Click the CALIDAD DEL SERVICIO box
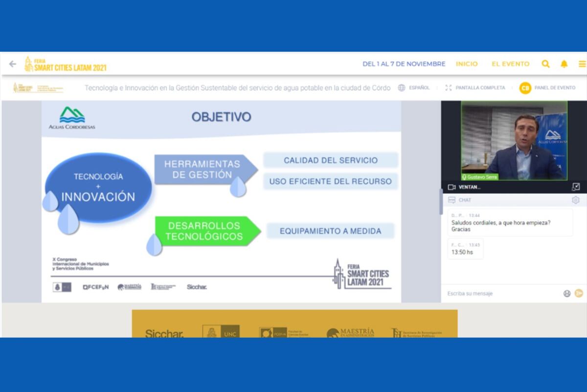The width and height of the screenshot is (587, 392). tap(331, 160)
